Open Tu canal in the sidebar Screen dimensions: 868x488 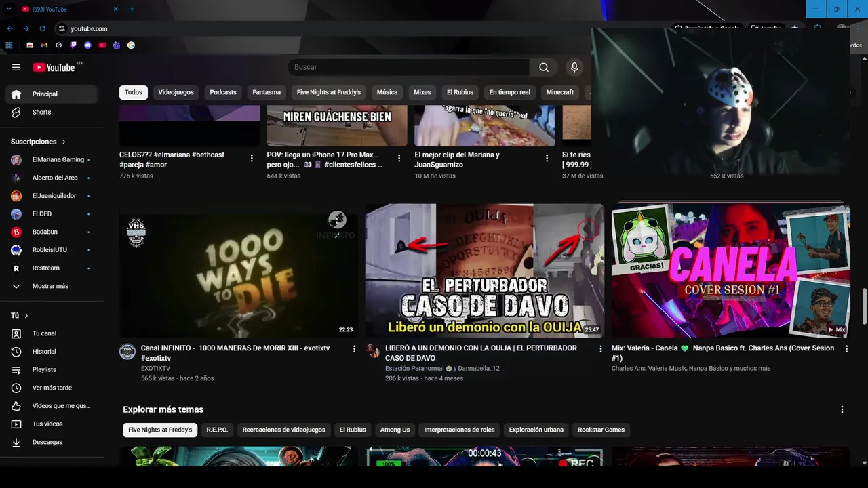pyautogui.click(x=52, y=333)
